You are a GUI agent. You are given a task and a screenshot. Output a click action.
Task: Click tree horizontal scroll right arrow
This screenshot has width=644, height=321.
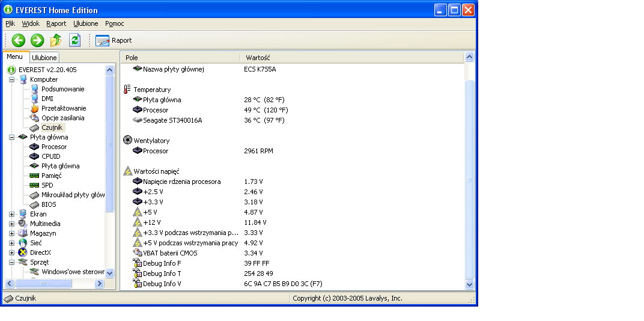(x=99, y=283)
